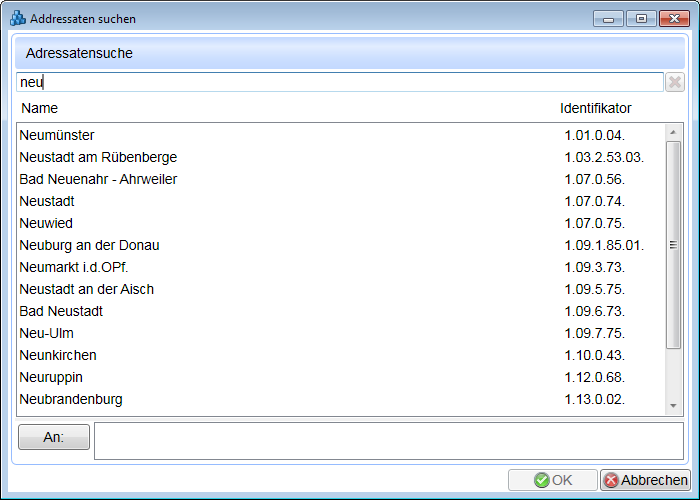Click into the search text field
Viewport: 700px width, 500px height.
pyautogui.click(x=340, y=83)
